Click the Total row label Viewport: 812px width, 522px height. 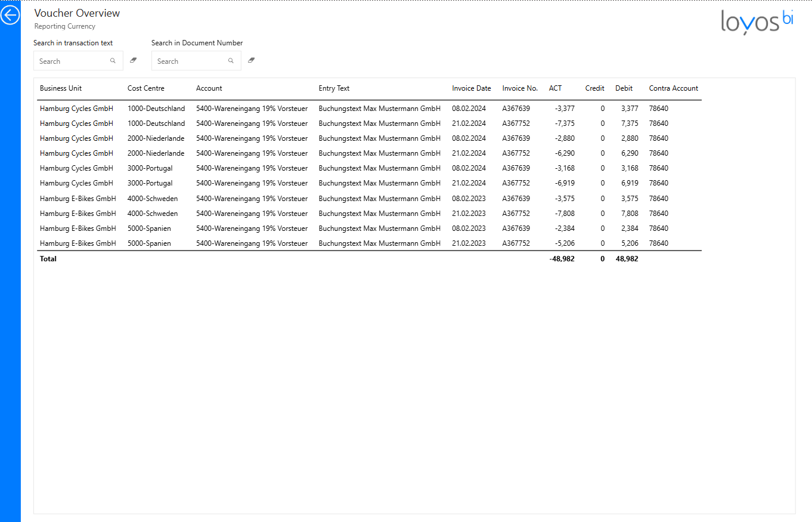pyautogui.click(x=48, y=259)
